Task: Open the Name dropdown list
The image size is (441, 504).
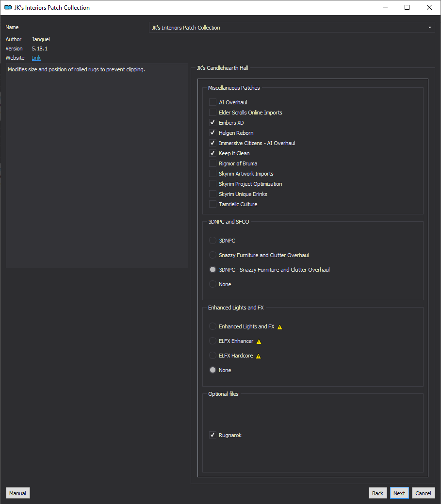Action: [x=292, y=28]
